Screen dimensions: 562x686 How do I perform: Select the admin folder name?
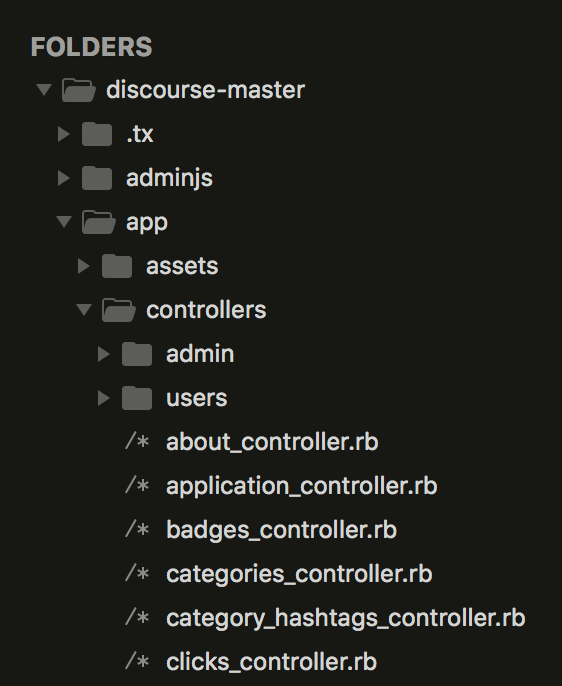click(200, 354)
